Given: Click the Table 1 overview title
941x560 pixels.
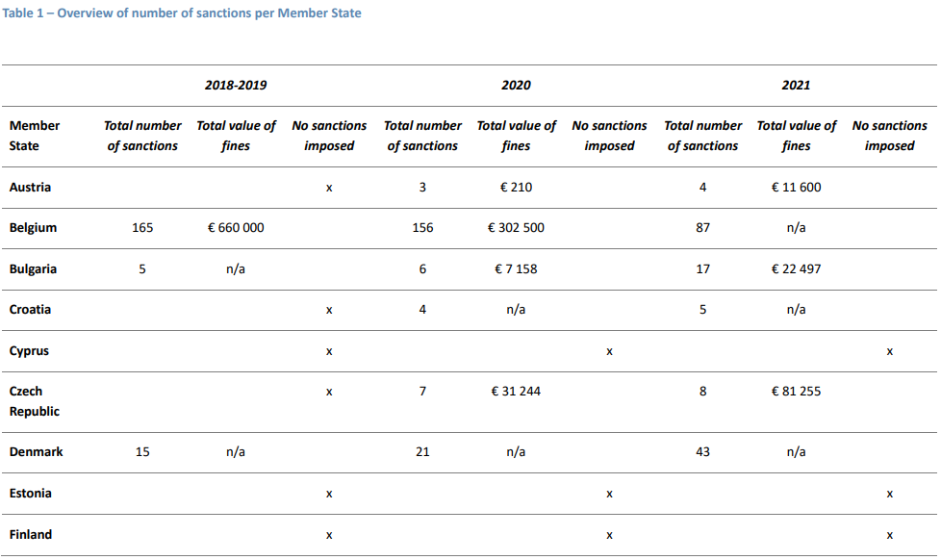Looking at the screenshot, I should tap(182, 13).
